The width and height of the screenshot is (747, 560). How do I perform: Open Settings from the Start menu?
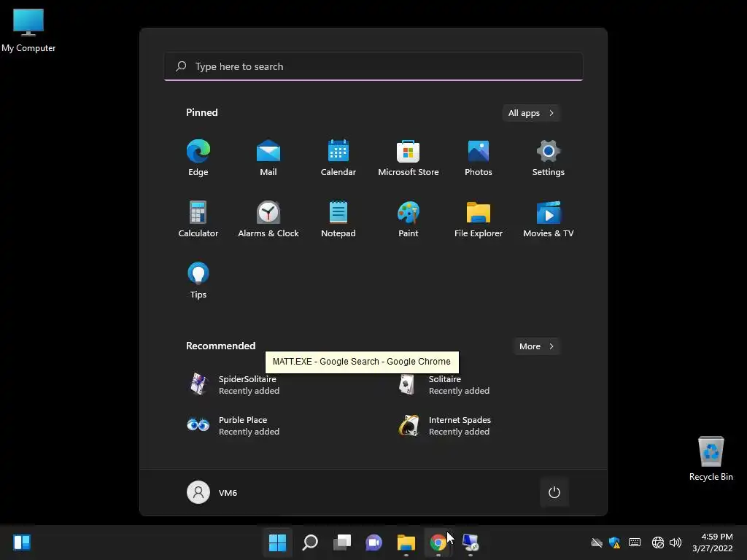click(549, 157)
